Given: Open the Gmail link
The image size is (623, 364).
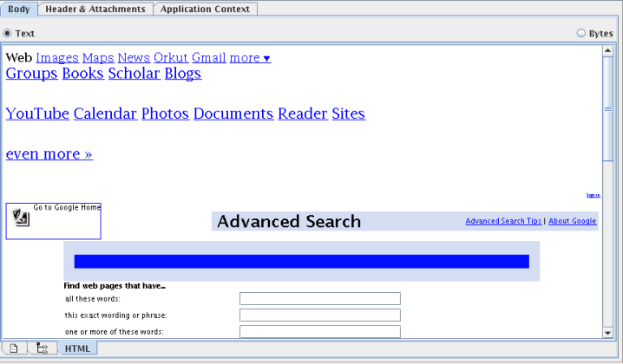Looking at the screenshot, I should tap(208, 58).
